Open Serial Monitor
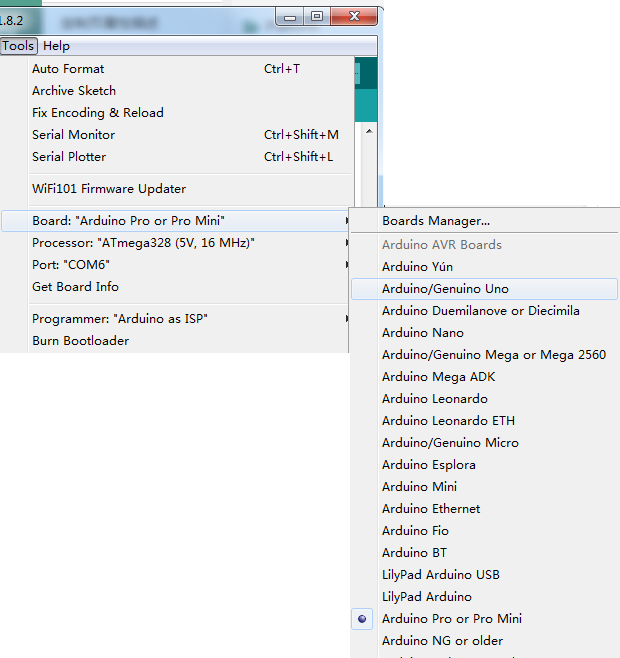The width and height of the screenshot is (620, 658). [x=175, y=135]
